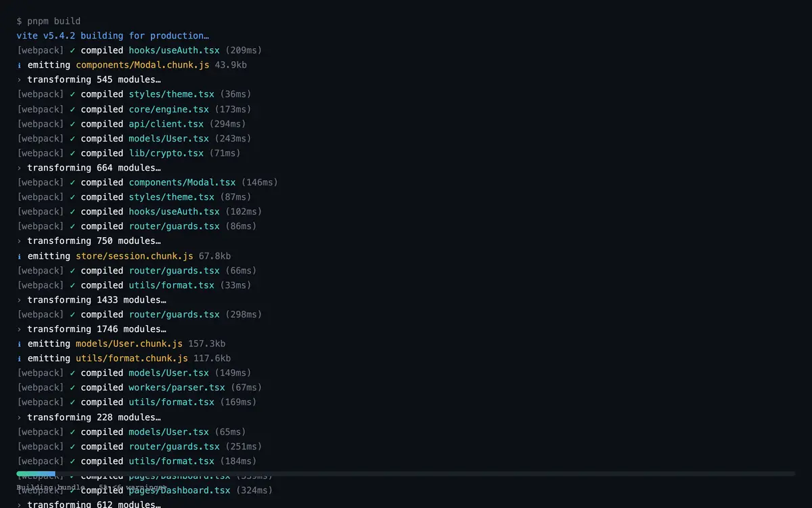Viewport: 812px width, 508px height.
Task: Click the '$ pnpm build' command line
Action: click(x=49, y=21)
